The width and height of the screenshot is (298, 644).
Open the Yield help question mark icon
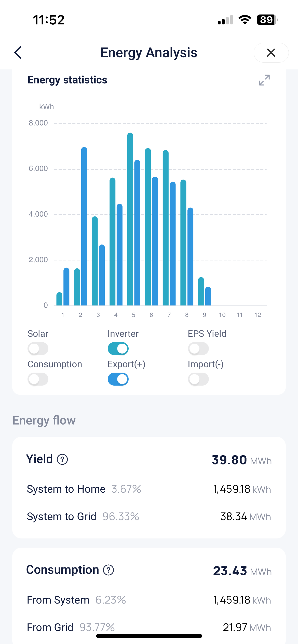[62, 459]
